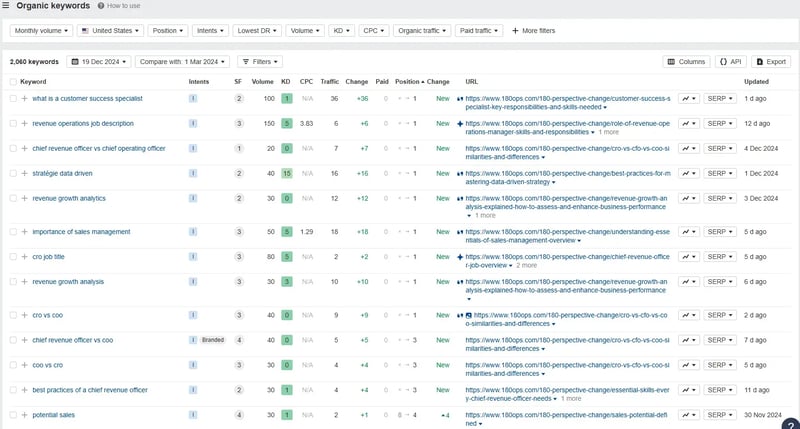Open trend chart for 'cro job title'
The width and height of the screenshot is (800, 429).
click(689, 257)
